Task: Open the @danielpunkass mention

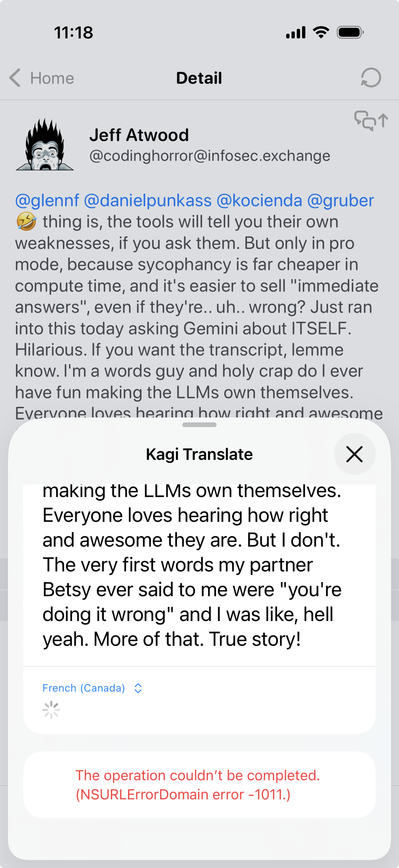Action: pos(148,201)
